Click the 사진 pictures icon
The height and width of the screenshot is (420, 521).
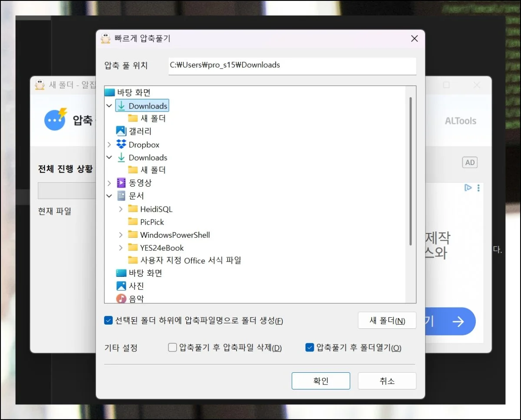[121, 286]
